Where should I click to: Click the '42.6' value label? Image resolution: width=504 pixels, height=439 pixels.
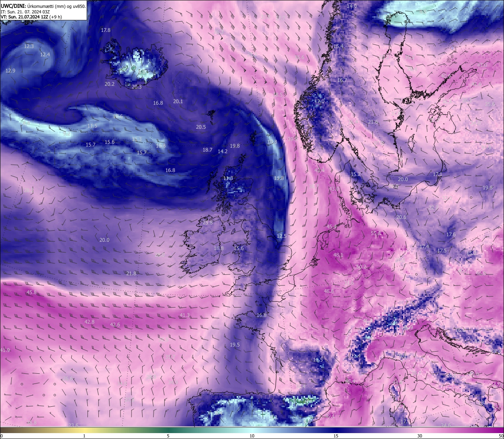tap(115, 324)
